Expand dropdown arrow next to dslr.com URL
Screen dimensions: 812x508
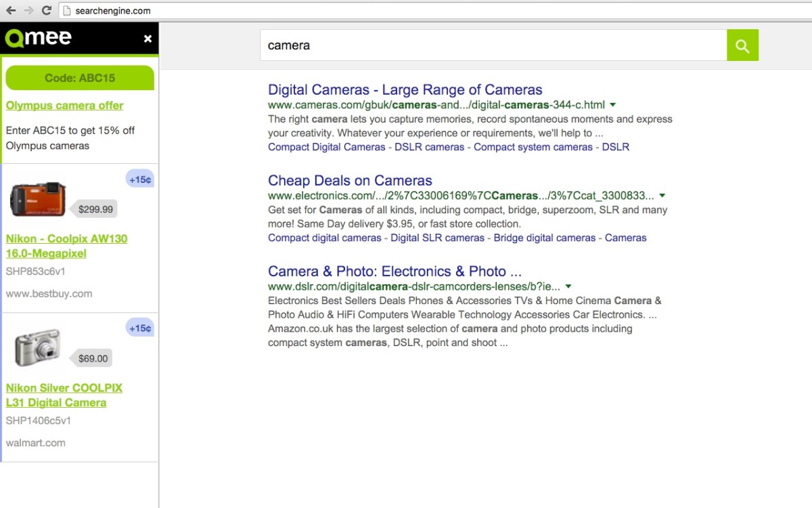coord(568,287)
